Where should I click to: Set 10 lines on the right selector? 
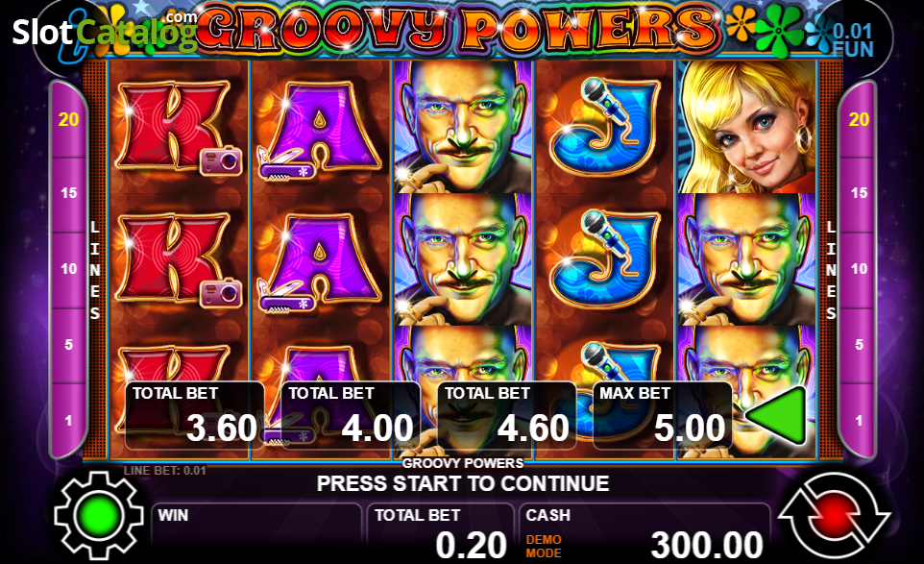pos(859,269)
